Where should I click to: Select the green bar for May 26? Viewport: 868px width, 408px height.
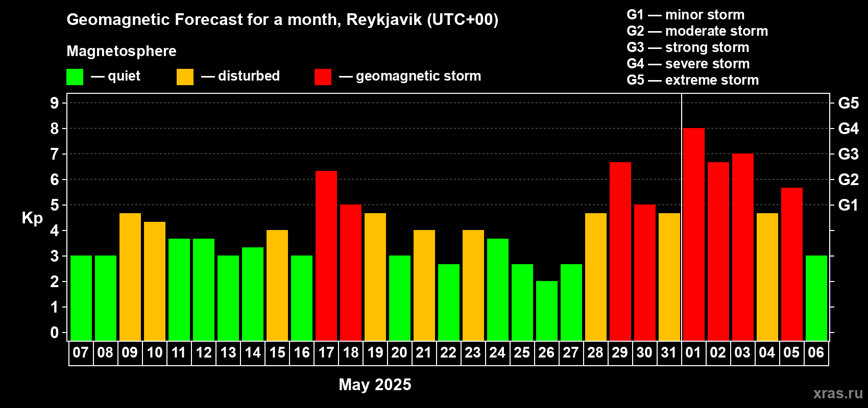coord(547,311)
